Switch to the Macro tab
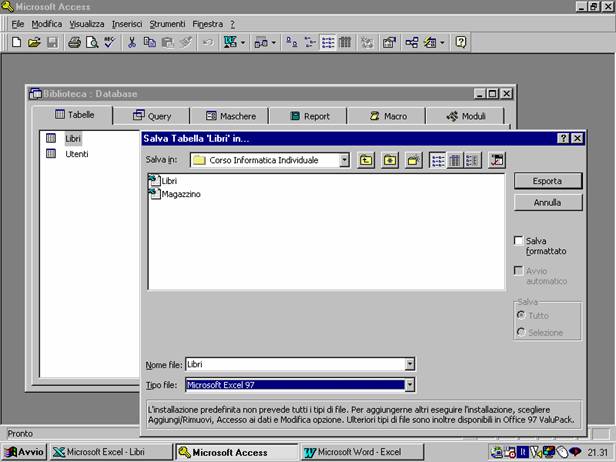The image size is (616, 462). point(387,116)
